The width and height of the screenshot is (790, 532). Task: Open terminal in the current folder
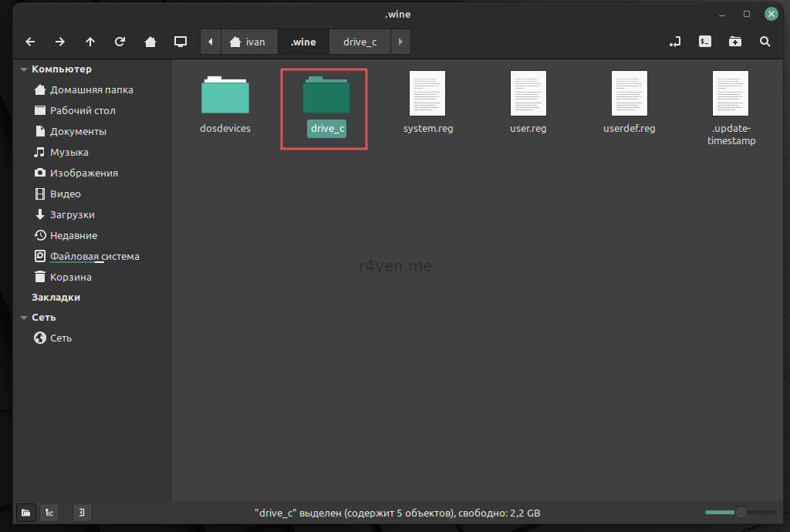click(704, 42)
